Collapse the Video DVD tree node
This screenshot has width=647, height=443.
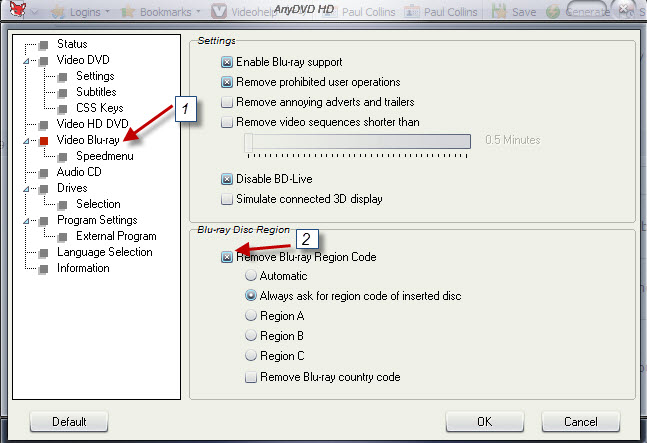pyautogui.click(x=26, y=61)
